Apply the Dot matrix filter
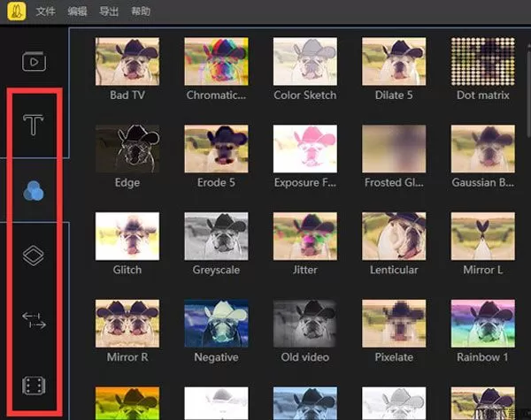The width and height of the screenshot is (531, 420). pyautogui.click(x=482, y=61)
